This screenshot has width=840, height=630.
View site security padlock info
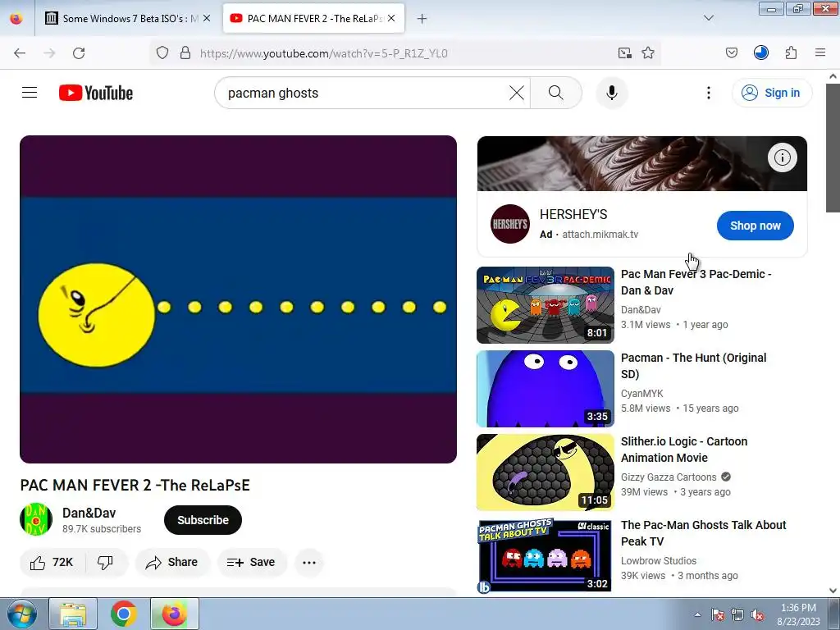185,53
